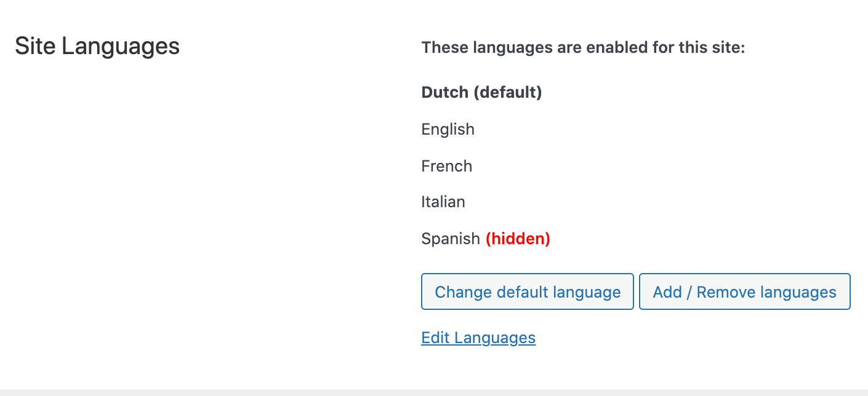Choose Italian from the enabled languages
The width and height of the screenshot is (868, 396).
point(443,202)
